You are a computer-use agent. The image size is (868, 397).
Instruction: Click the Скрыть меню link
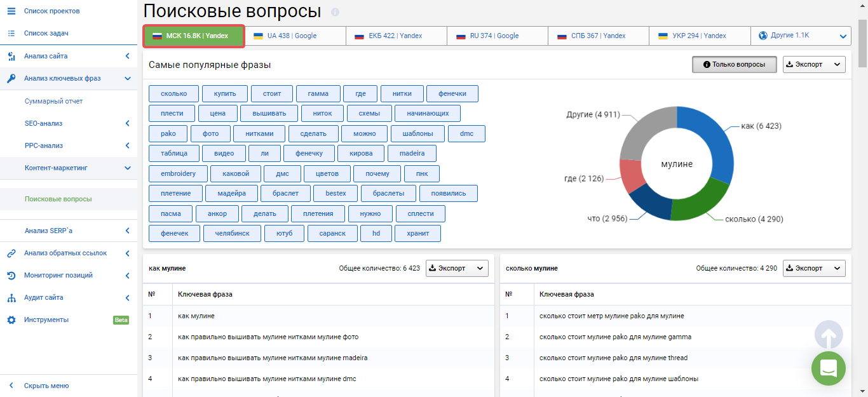46,386
